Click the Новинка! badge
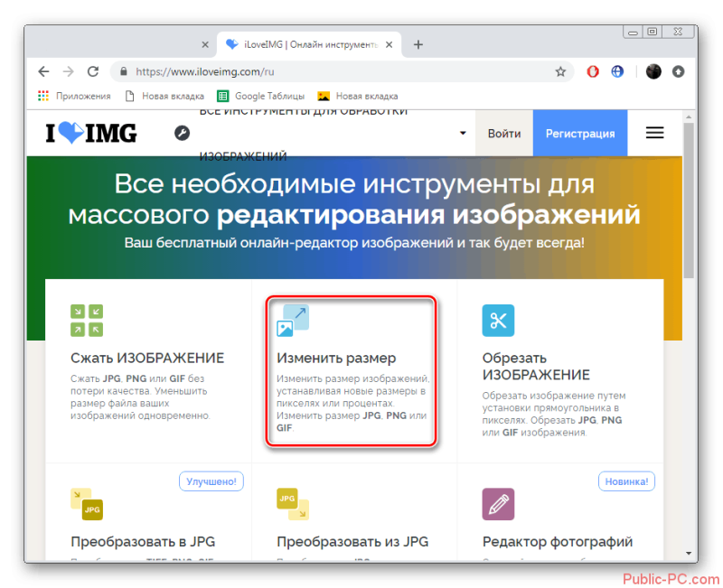 626,481
